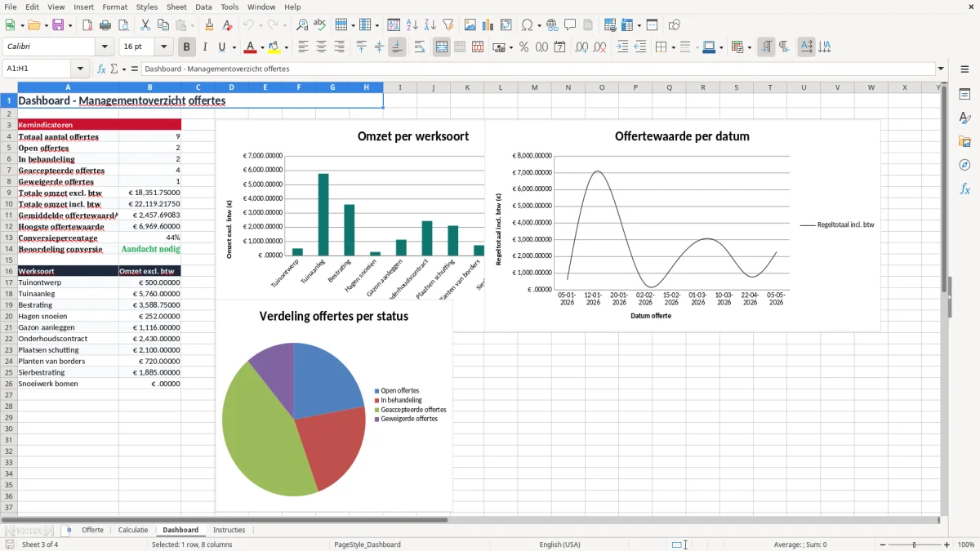Toggle Merge and Center Cells
Image resolution: width=980 pixels, height=551 pixels.
[442, 47]
